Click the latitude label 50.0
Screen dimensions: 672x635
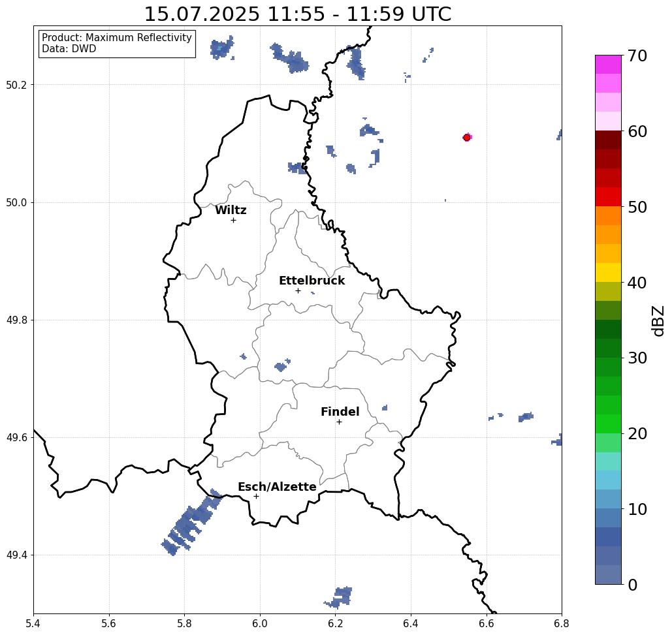pyautogui.click(x=16, y=202)
